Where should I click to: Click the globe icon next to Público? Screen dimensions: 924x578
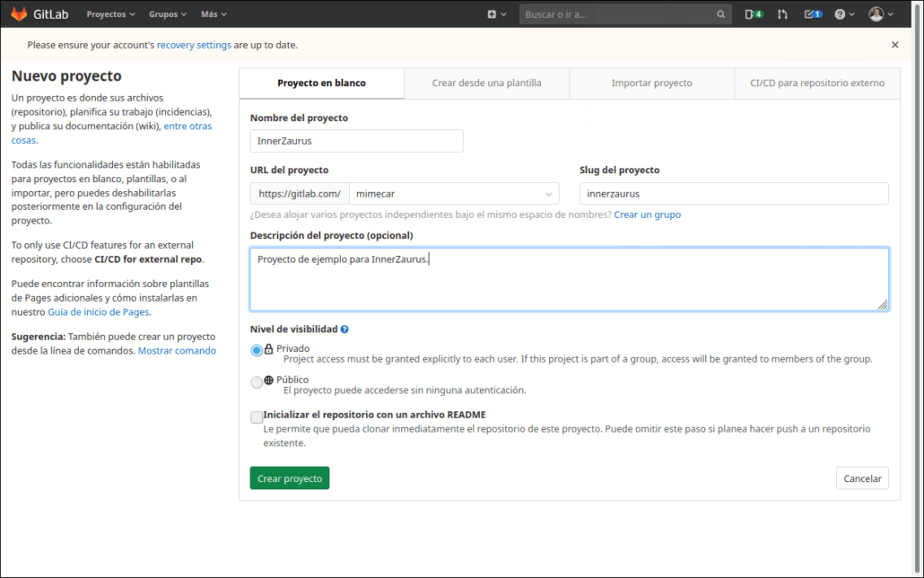(269, 380)
